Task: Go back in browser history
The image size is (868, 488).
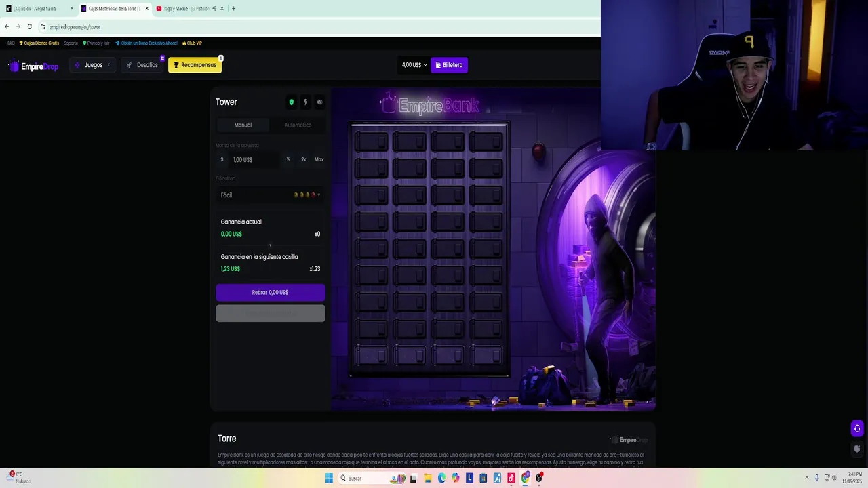Action: pyautogui.click(x=7, y=27)
